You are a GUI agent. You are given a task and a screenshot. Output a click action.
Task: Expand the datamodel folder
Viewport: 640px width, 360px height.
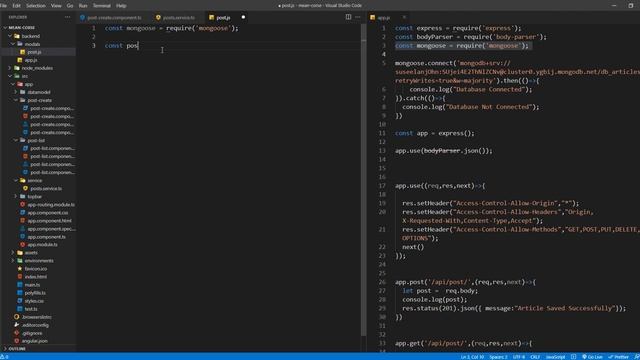click(38, 92)
